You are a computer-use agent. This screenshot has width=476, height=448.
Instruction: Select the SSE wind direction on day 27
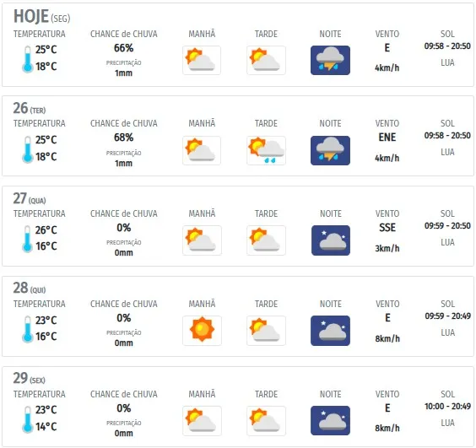click(387, 228)
